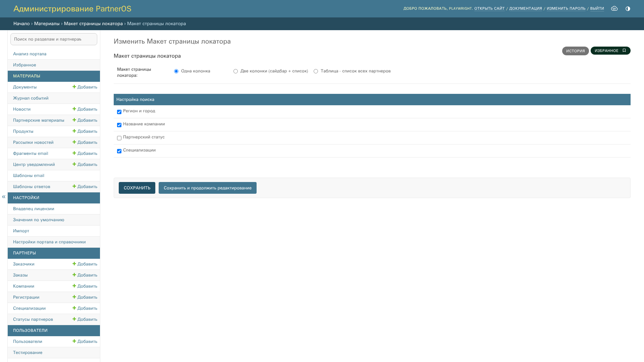Add a new Новости entry
This screenshot has width=644, height=362.
pyautogui.click(x=85, y=109)
